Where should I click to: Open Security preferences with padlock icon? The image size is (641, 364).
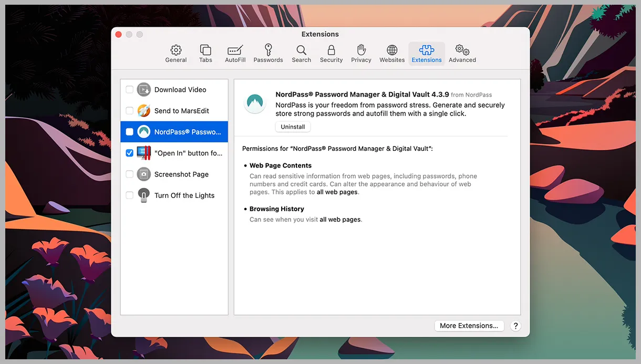pos(331,54)
